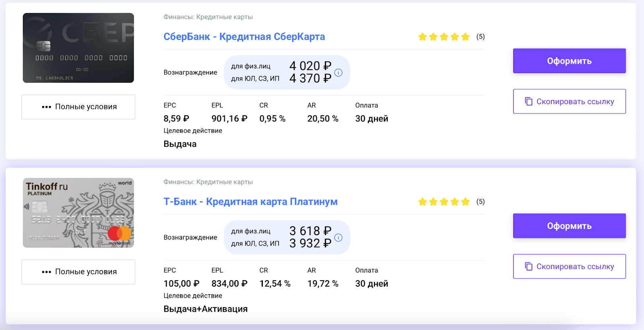644x330 pixels.
Task: Click the first star of Т-Банк rating
Action: [x=422, y=202]
